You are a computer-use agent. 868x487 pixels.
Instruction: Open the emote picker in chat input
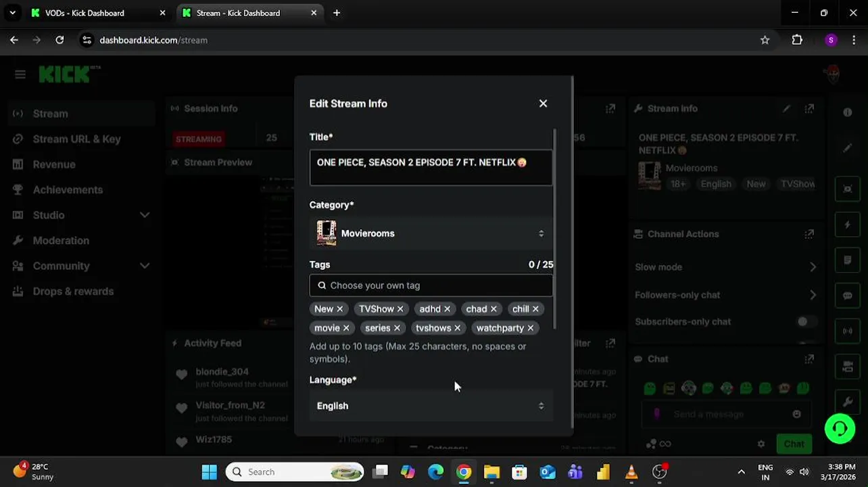tap(796, 414)
